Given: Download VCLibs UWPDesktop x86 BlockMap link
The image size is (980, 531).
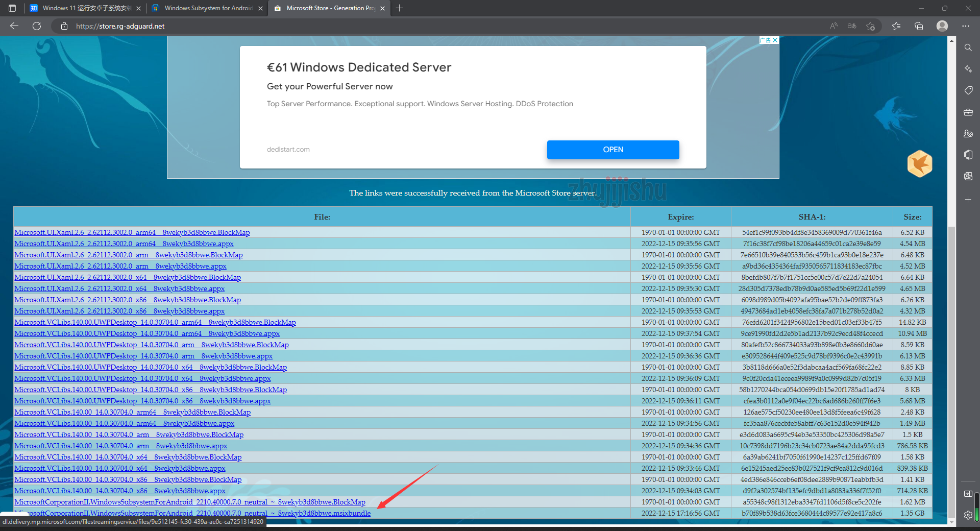Looking at the screenshot, I should coord(151,390).
